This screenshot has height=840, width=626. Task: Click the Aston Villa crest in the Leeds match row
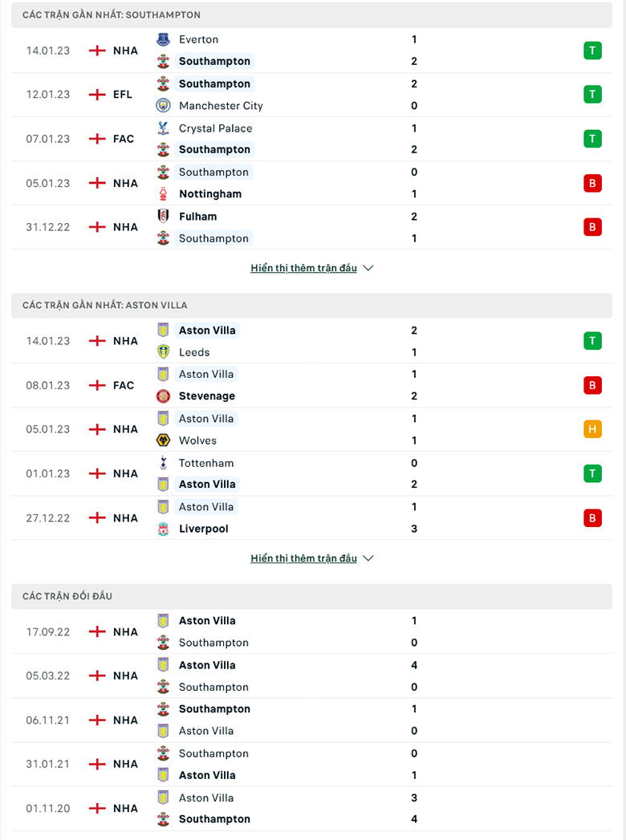(x=163, y=330)
